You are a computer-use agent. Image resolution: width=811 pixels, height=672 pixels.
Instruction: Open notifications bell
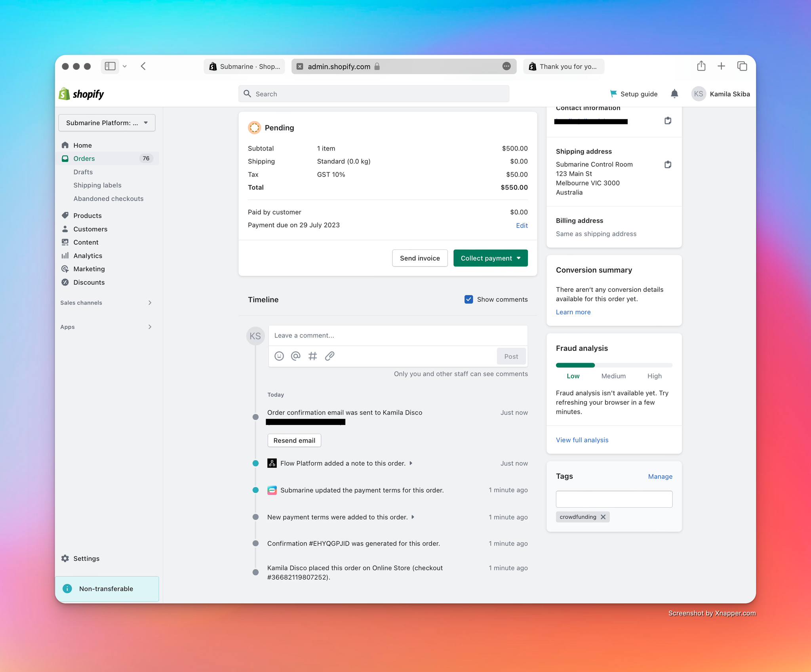tap(674, 94)
